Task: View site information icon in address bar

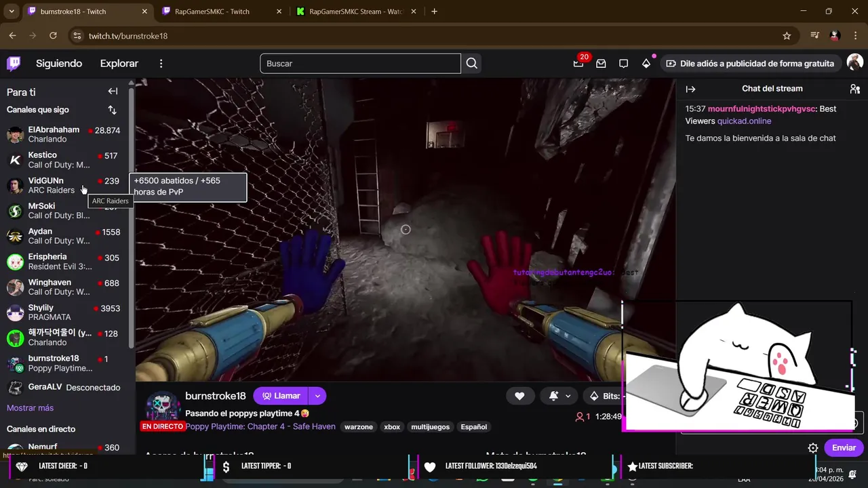Action: pyautogui.click(x=77, y=36)
